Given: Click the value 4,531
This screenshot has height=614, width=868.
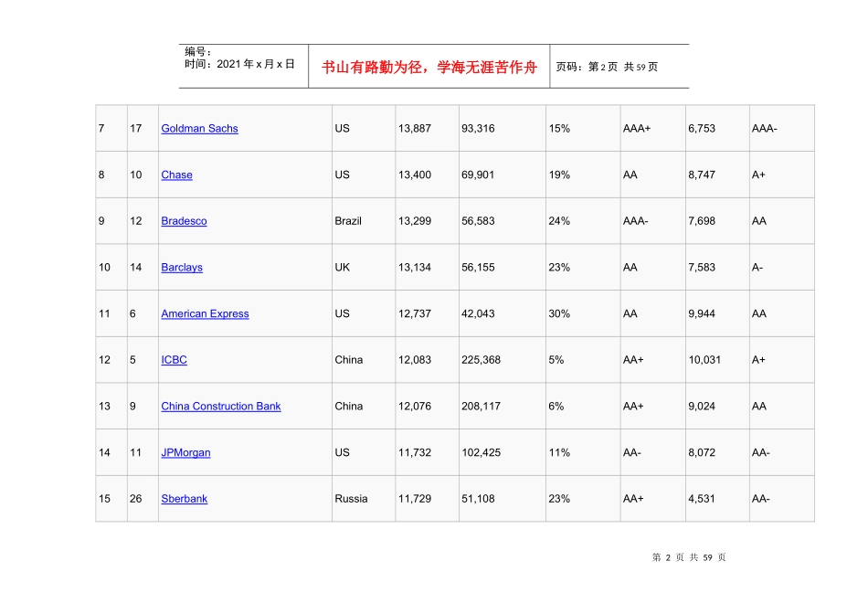Looking at the screenshot, I should click(702, 499).
